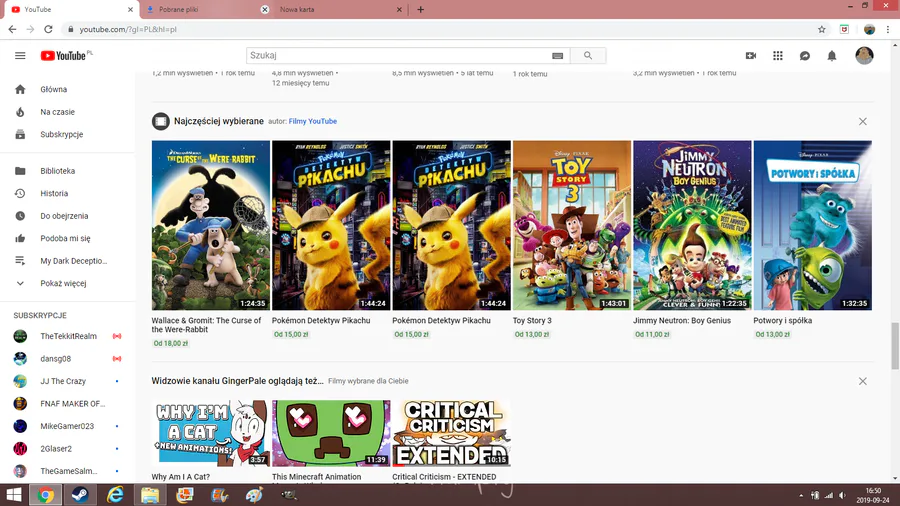900x506 pixels.
Task: Open Internet Explorer from taskbar
Action: pos(115,495)
